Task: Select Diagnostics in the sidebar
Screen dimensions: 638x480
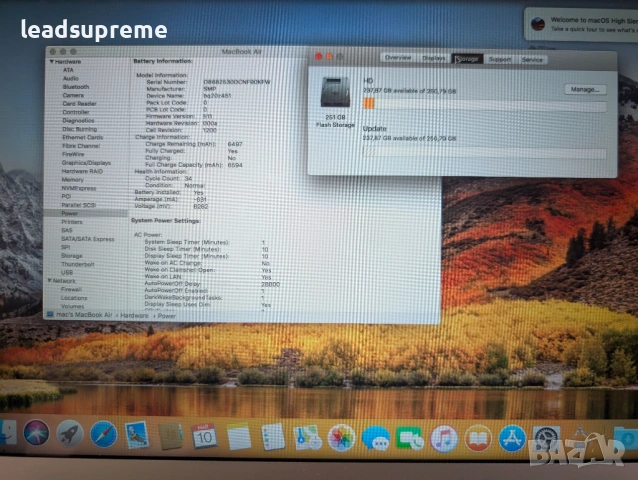Action: click(78, 120)
